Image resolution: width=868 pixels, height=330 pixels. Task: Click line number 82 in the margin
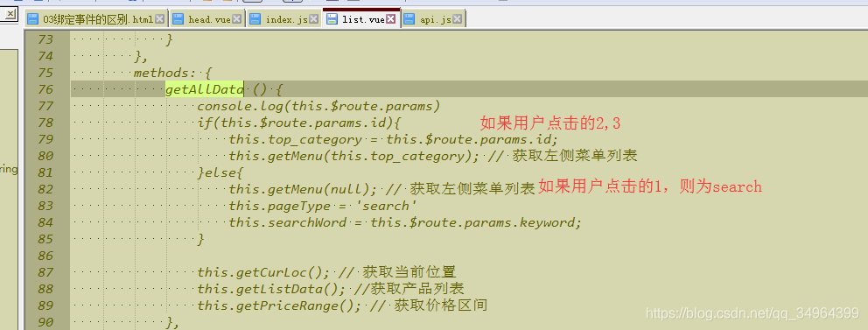[45, 189]
